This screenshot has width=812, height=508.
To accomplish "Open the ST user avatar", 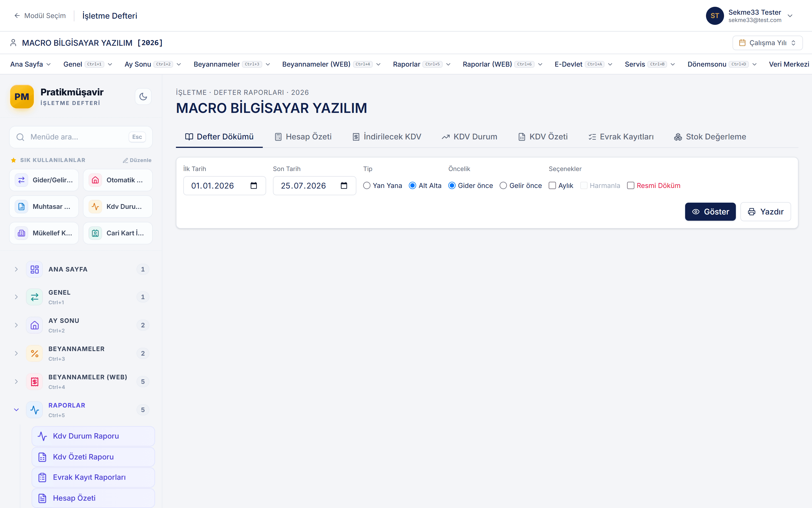I will point(715,16).
